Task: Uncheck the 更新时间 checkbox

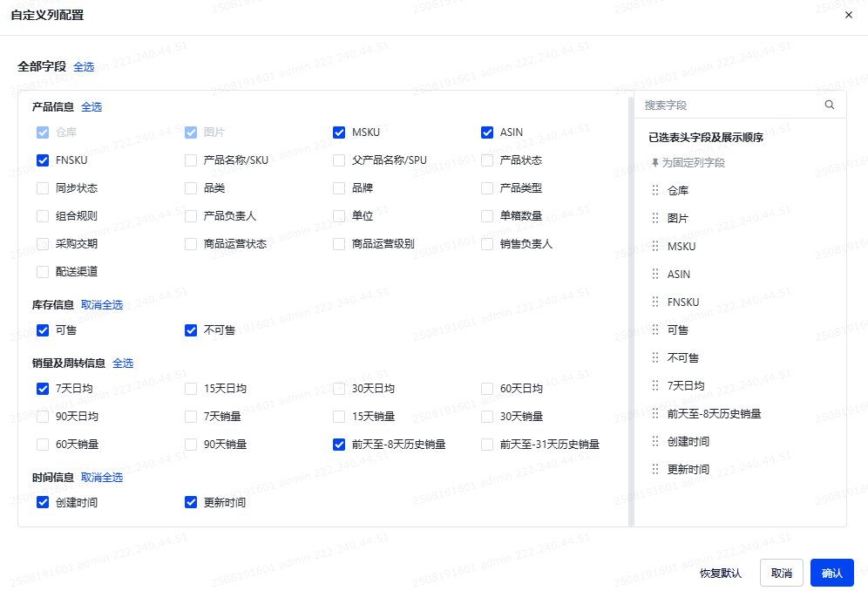Action: pyautogui.click(x=191, y=502)
